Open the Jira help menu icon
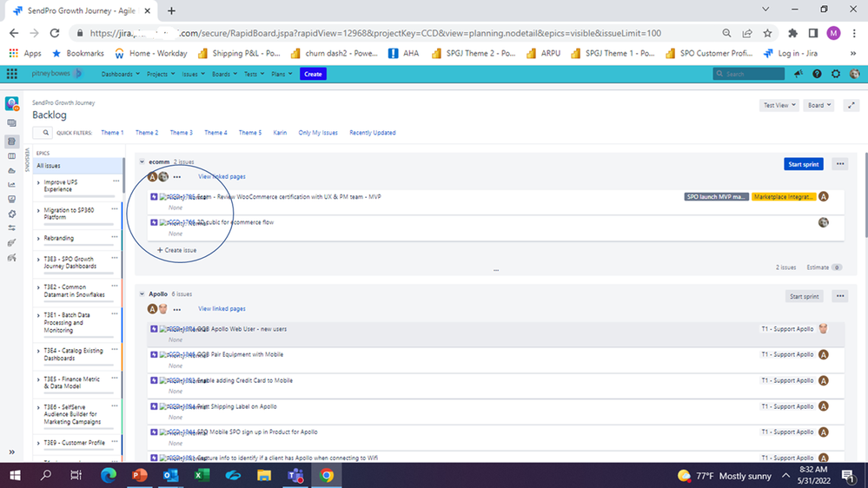Image resolution: width=868 pixels, height=488 pixels. (x=817, y=74)
